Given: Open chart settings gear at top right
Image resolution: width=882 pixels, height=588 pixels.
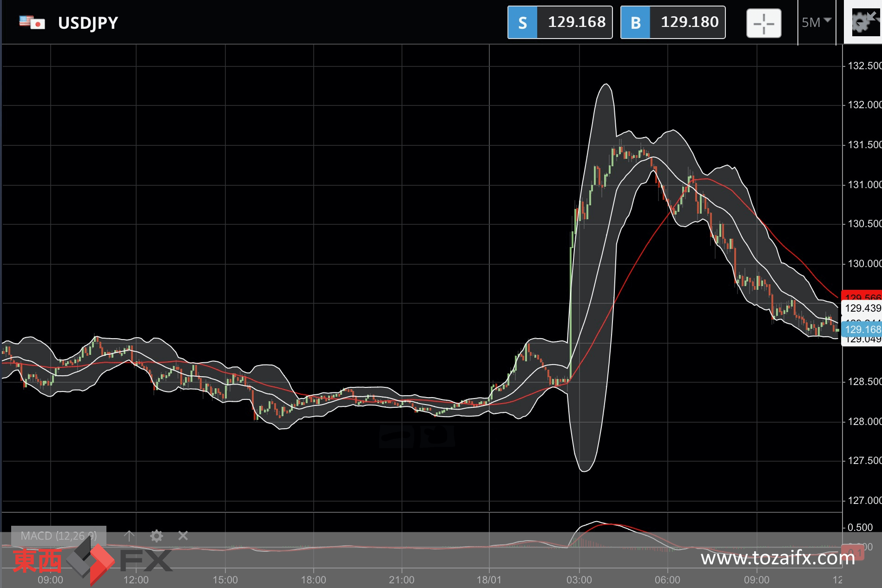Looking at the screenshot, I should pos(860,24).
